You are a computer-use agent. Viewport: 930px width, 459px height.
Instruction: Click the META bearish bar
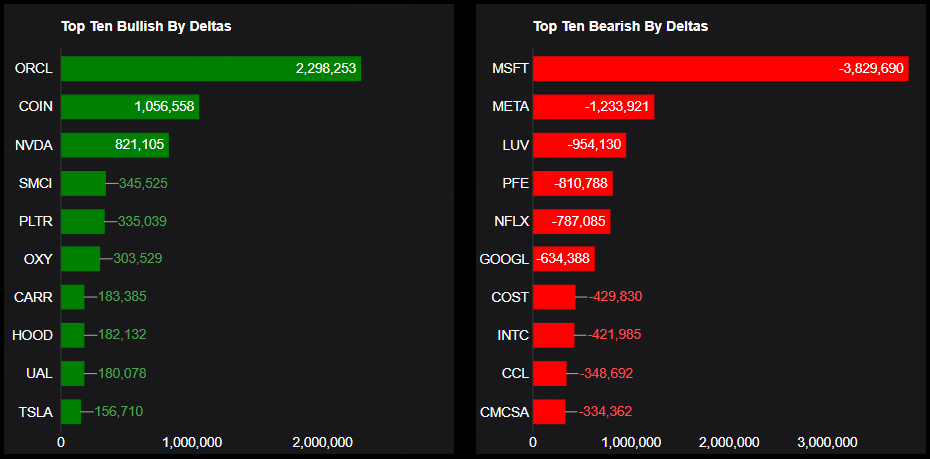click(593, 107)
